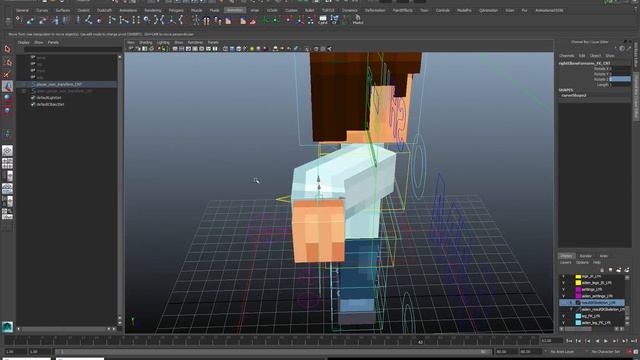Toggle visibility of aiden_legs_IK_LYR layer

click(x=564, y=283)
